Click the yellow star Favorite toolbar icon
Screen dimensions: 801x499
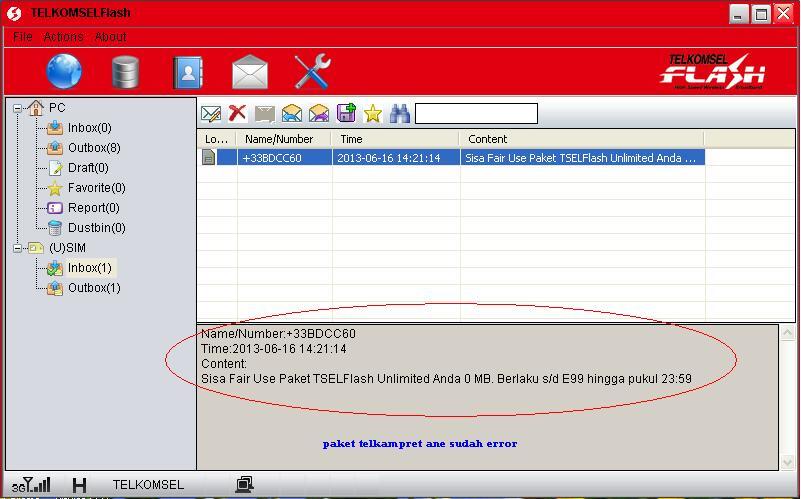pos(373,113)
